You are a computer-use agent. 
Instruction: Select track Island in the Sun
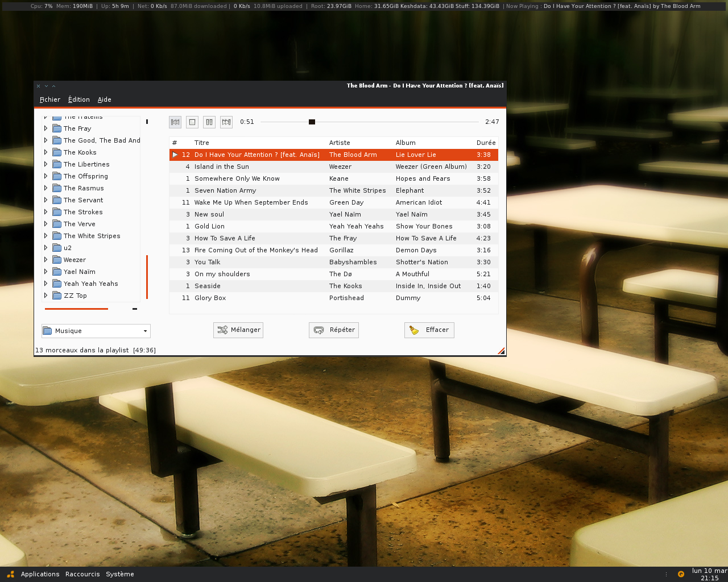(333, 167)
